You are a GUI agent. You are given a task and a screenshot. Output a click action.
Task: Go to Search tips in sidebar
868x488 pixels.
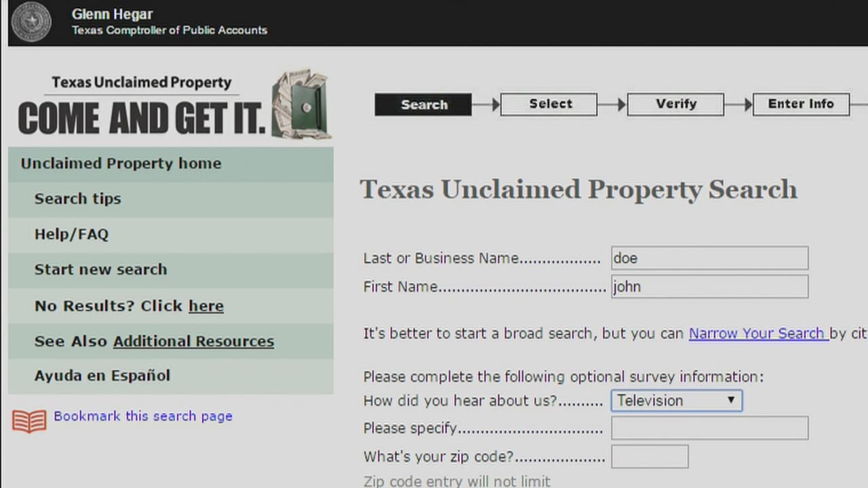coord(77,199)
